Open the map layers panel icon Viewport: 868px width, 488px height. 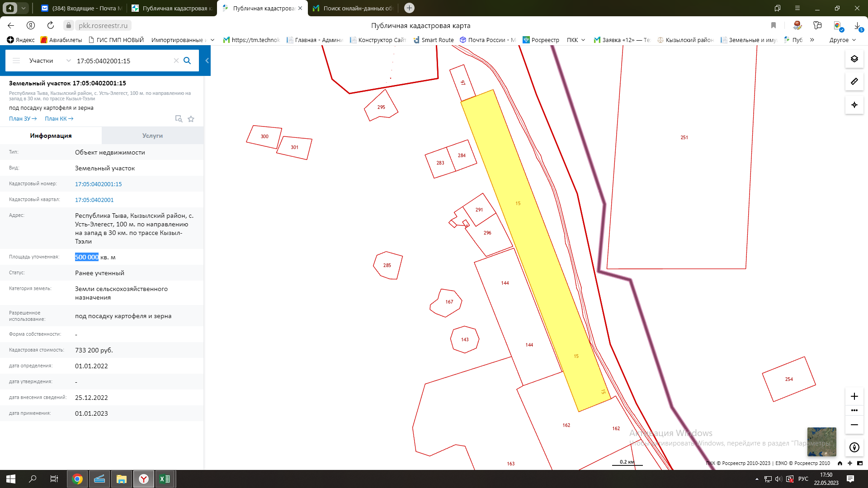point(854,59)
